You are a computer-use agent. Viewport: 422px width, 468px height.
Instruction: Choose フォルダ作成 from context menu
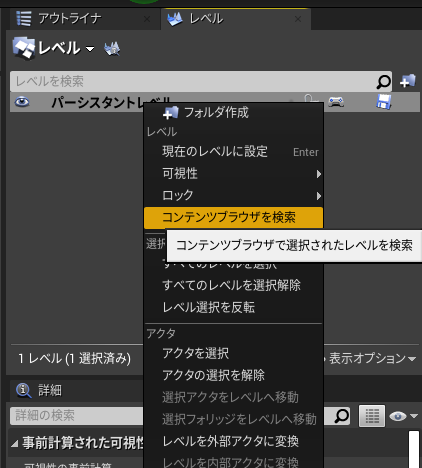(233, 113)
